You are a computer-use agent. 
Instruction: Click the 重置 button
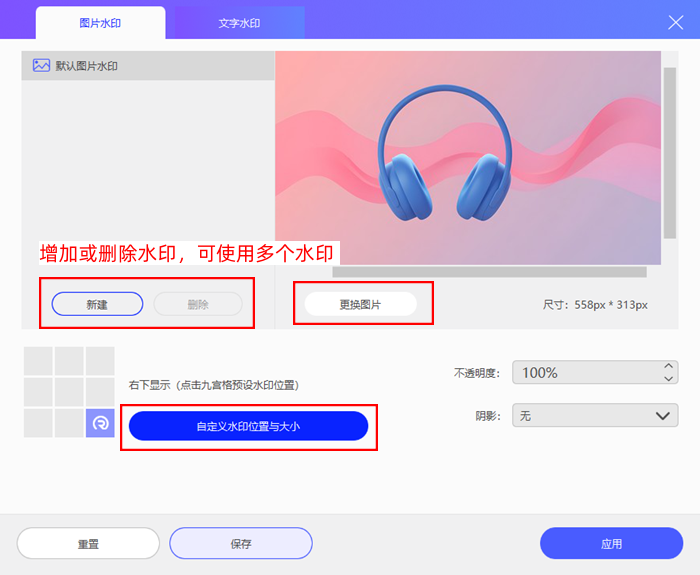[88, 543]
